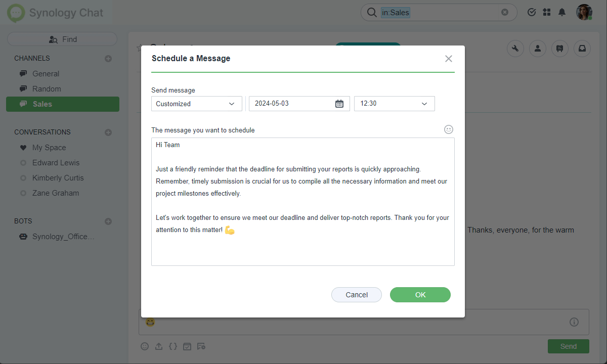Expand the Customized send option dropdown

pyautogui.click(x=196, y=104)
